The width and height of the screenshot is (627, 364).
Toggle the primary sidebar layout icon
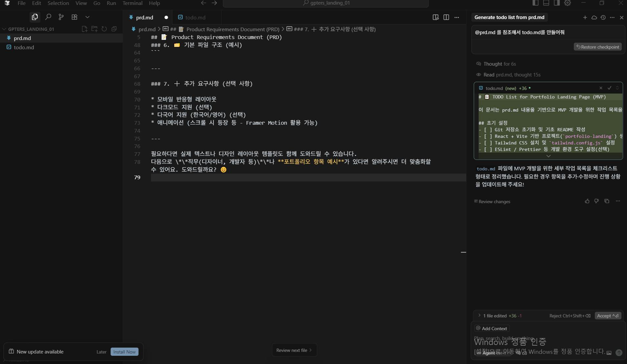pos(535,3)
